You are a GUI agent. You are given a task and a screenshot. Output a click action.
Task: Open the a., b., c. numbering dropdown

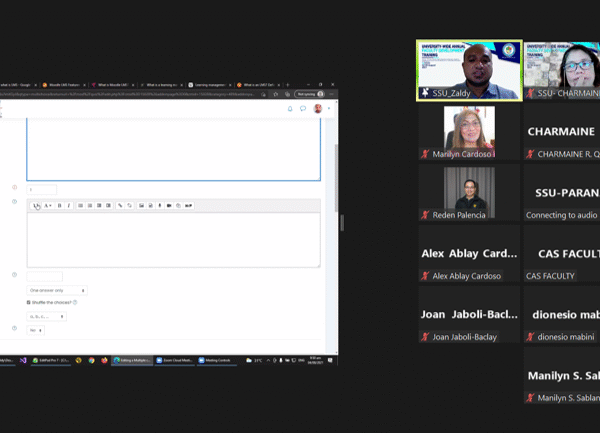(x=46, y=316)
